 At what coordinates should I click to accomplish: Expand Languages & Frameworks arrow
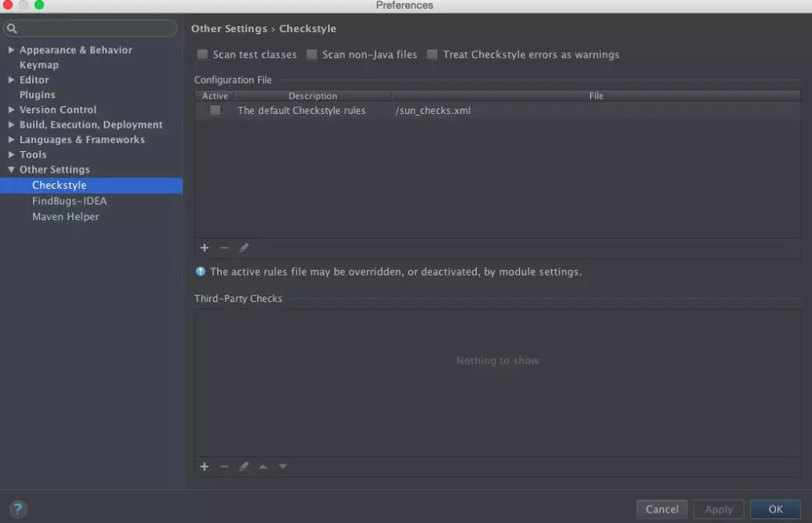click(11, 140)
